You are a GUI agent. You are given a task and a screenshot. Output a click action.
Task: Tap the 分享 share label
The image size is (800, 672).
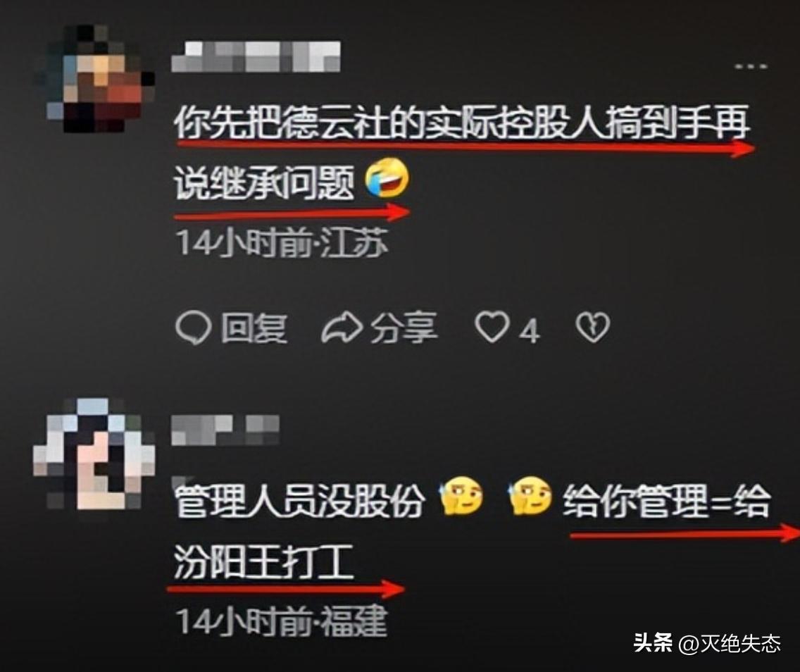[404, 328]
